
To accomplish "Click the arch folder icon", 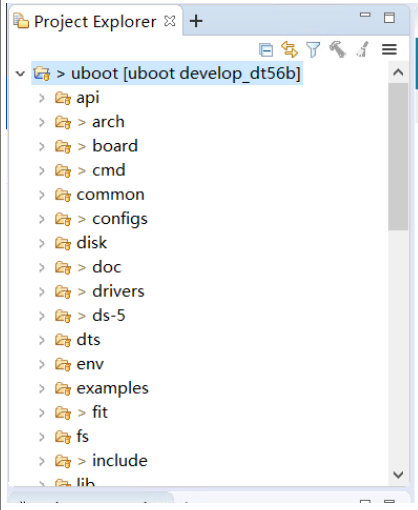I will pos(63,122).
